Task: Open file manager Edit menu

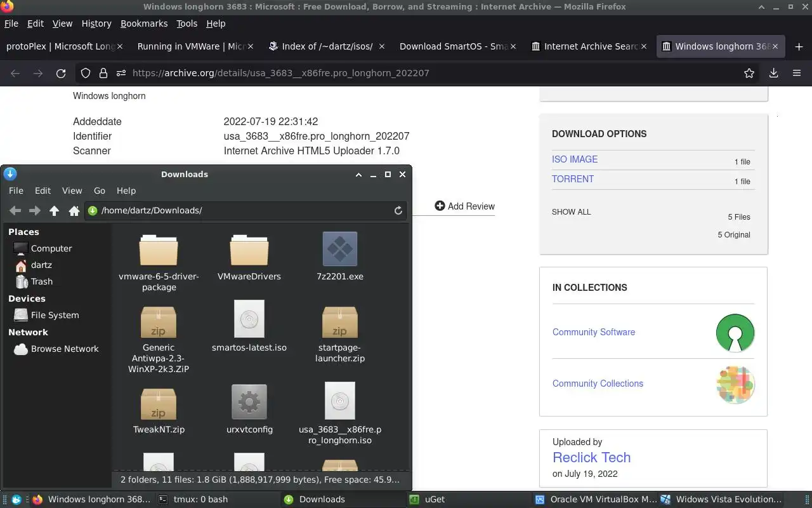Action: pos(43,190)
